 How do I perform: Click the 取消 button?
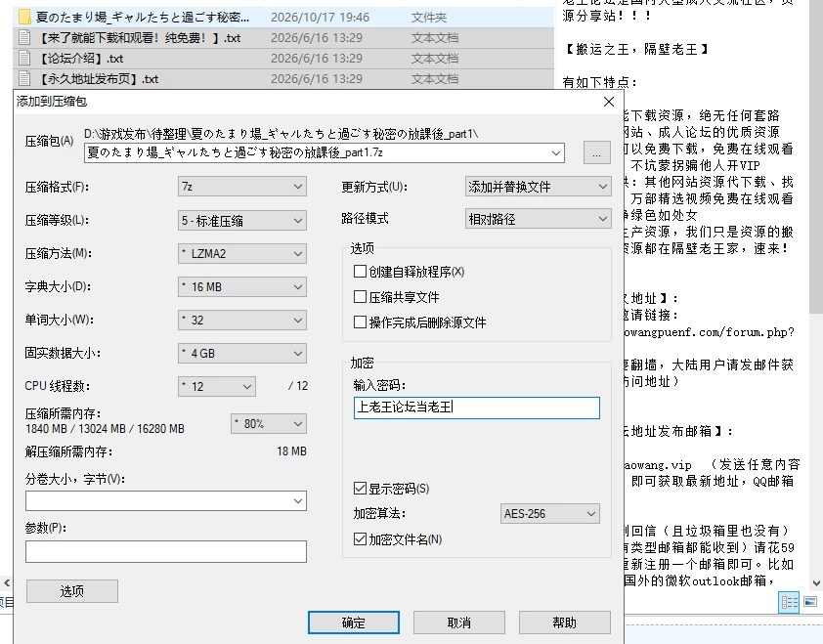click(x=459, y=623)
